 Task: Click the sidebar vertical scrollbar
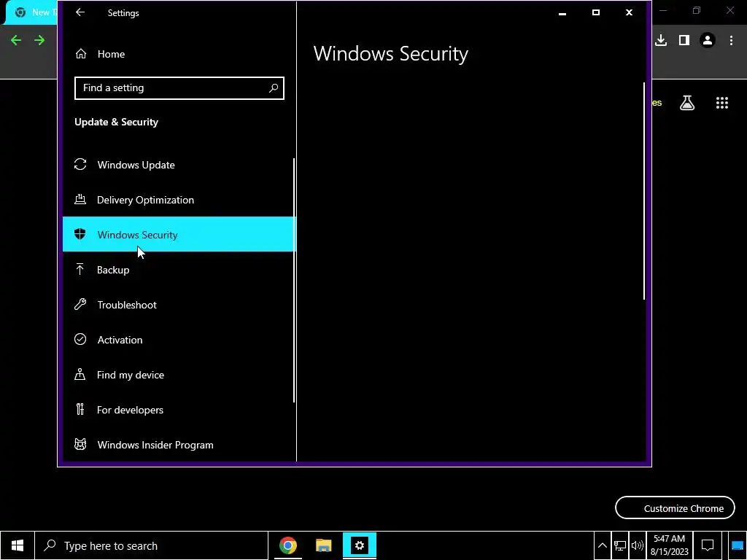(x=294, y=280)
